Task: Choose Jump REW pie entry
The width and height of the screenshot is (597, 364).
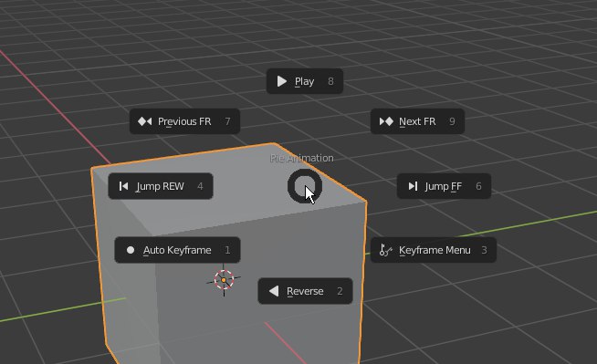Action: point(161,186)
